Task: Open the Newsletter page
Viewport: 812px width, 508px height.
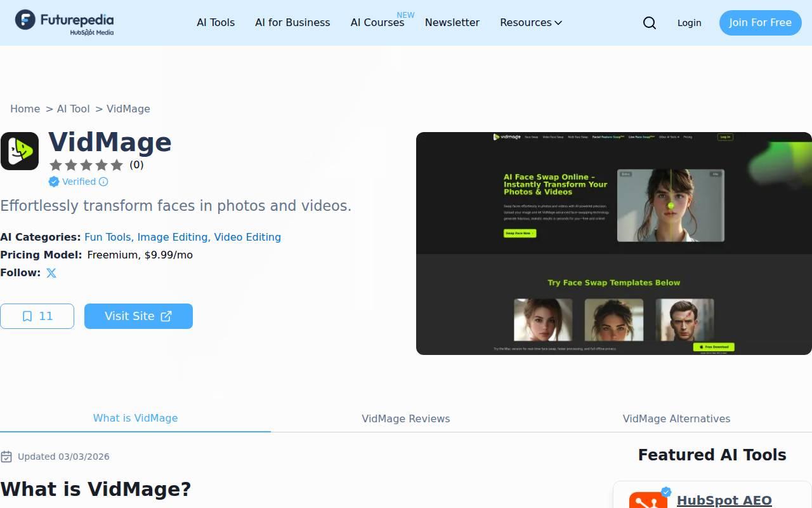Action: [x=452, y=22]
